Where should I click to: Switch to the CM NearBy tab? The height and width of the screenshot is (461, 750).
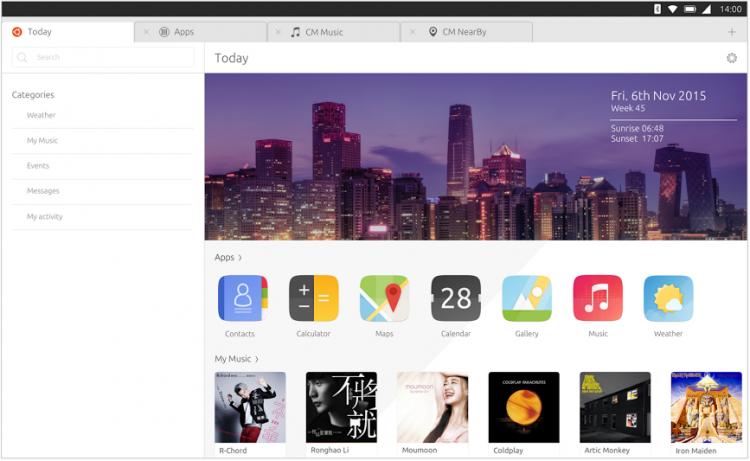[470, 32]
